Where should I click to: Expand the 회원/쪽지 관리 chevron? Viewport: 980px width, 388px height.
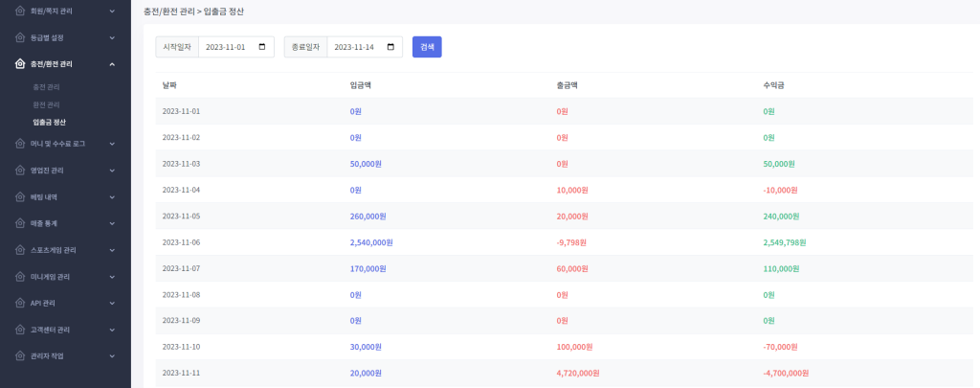(112, 11)
